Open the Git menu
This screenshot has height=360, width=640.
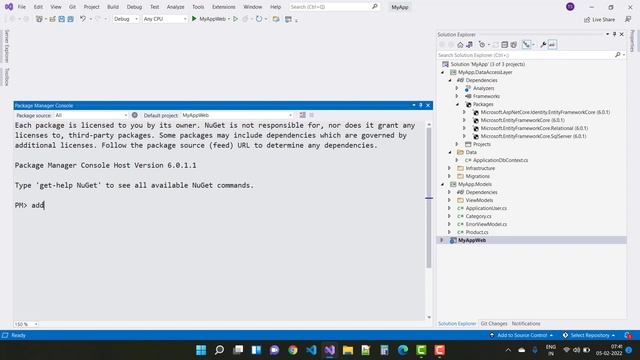coord(72,7)
